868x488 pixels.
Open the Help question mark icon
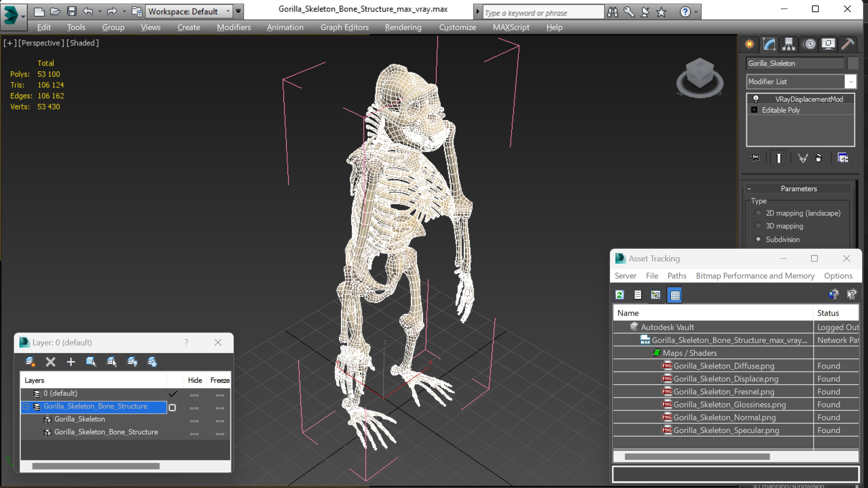(x=685, y=12)
